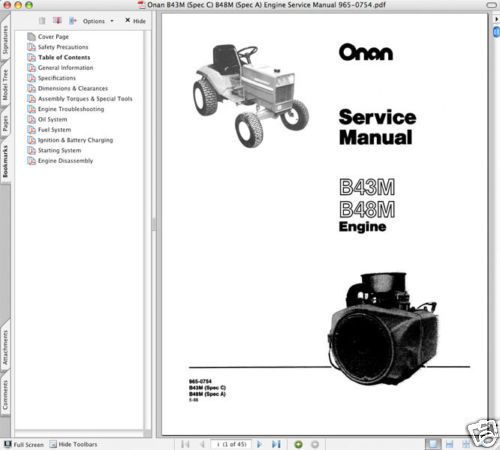Go to the Fuel System bookmark
Screen dimensions: 500x450
tap(54, 130)
